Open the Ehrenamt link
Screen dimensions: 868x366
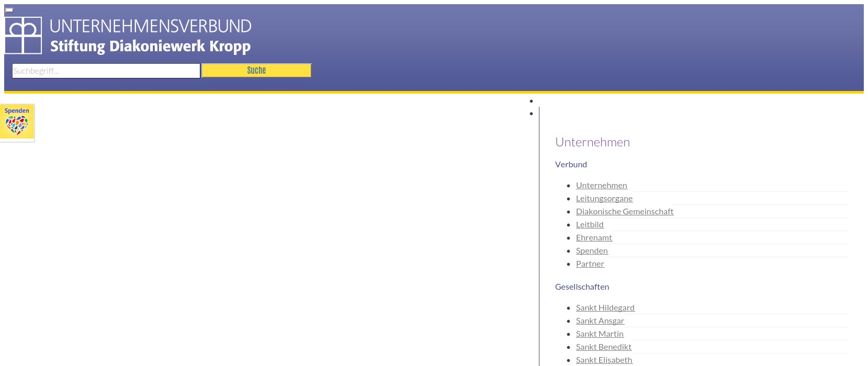click(594, 237)
